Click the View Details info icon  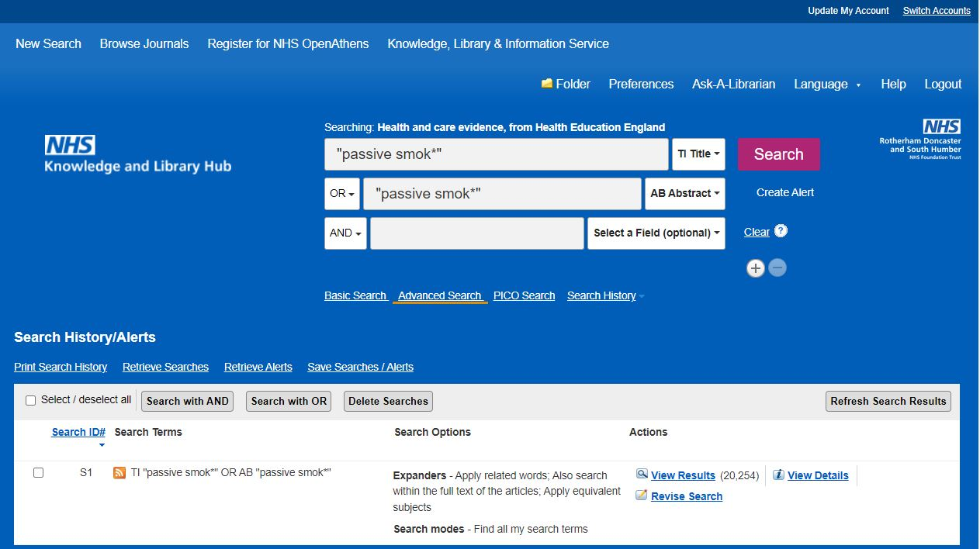778,475
